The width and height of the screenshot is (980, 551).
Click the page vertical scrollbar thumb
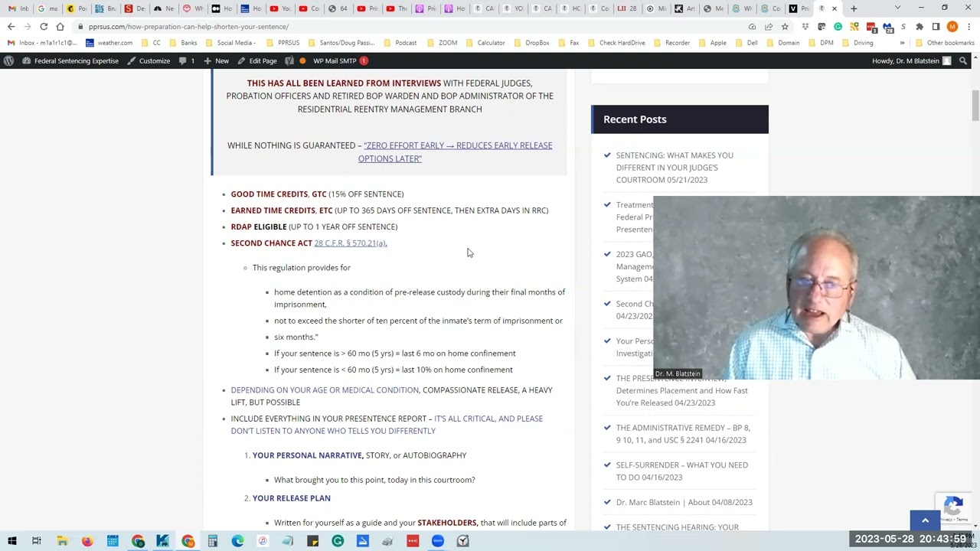click(x=975, y=105)
